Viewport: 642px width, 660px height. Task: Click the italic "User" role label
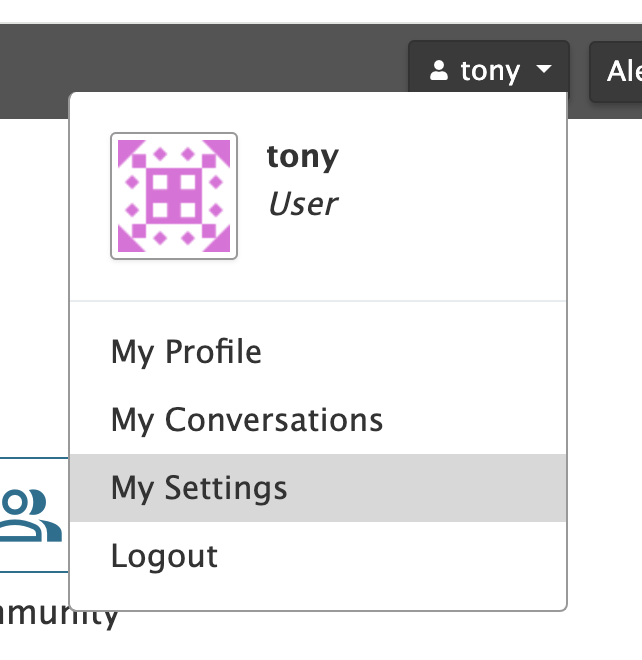(302, 204)
